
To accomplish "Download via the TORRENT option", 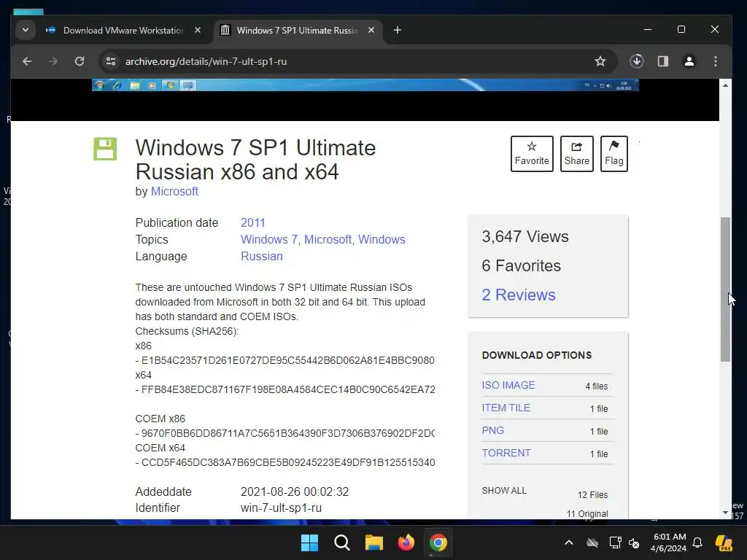I will pos(506,454).
